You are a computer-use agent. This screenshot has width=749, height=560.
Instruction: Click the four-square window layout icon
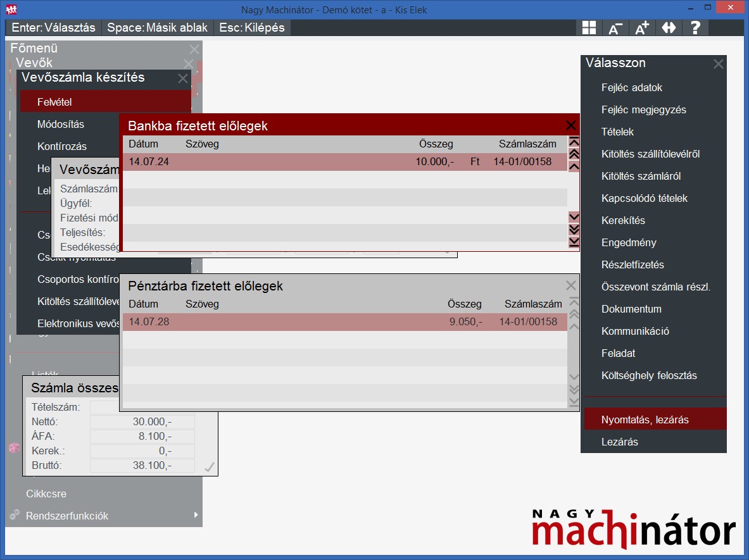(589, 28)
